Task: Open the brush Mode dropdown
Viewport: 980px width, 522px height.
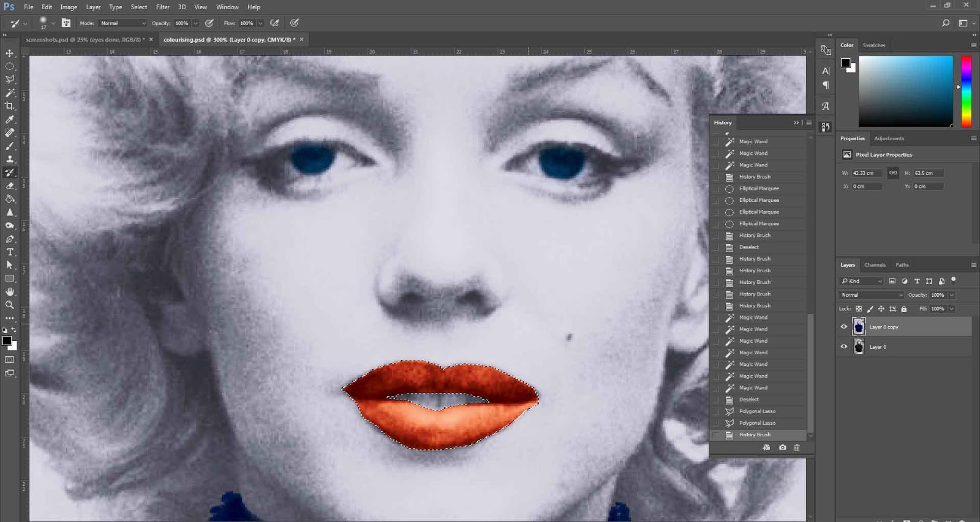Action: pos(123,23)
